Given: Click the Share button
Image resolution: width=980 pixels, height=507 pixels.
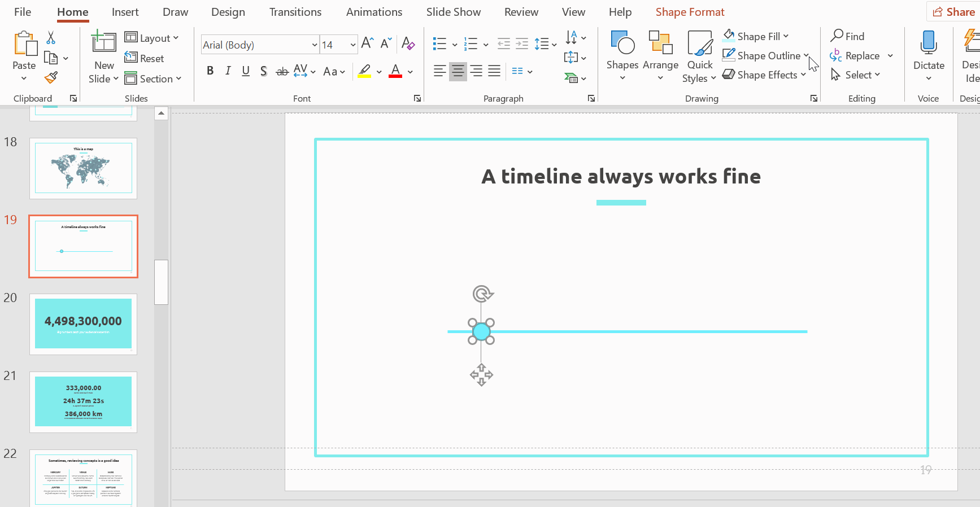Looking at the screenshot, I should click(953, 12).
